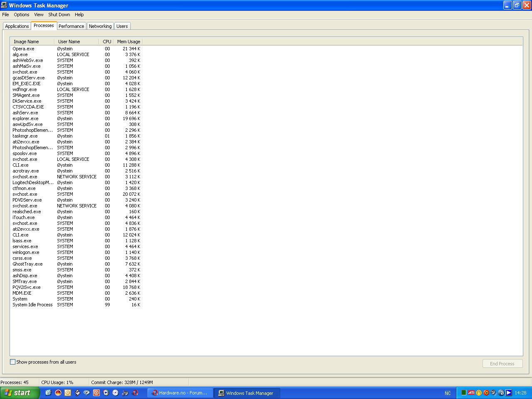This screenshot has width=532, height=399.
Task: Sort by the Image Name column header
Action: click(x=32, y=42)
